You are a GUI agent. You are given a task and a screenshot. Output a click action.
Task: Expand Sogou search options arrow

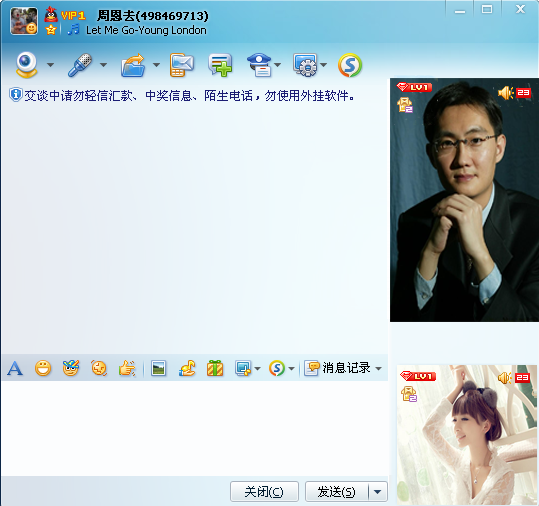click(x=292, y=369)
